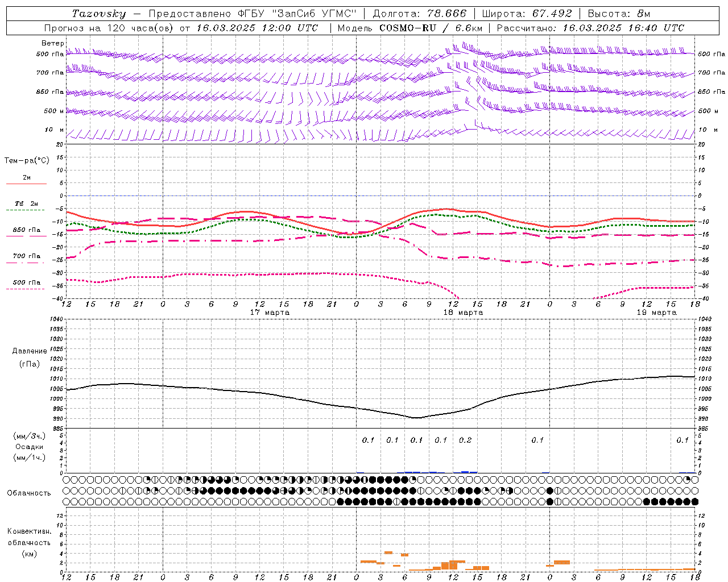Click the dashed pink line sample under 500 гПа legend

coord(26,289)
